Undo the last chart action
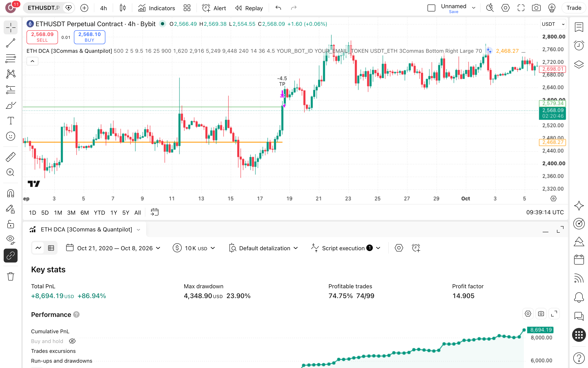This screenshot has height=368, width=588. 278,8
